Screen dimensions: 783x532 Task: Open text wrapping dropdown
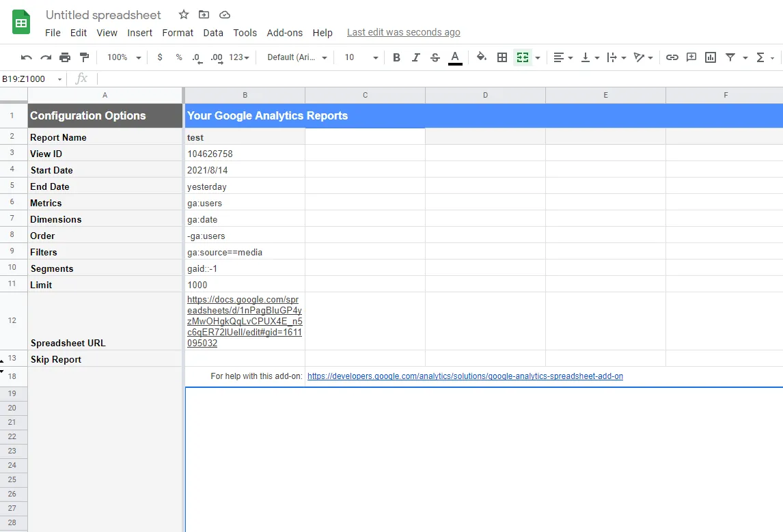click(616, 57)
